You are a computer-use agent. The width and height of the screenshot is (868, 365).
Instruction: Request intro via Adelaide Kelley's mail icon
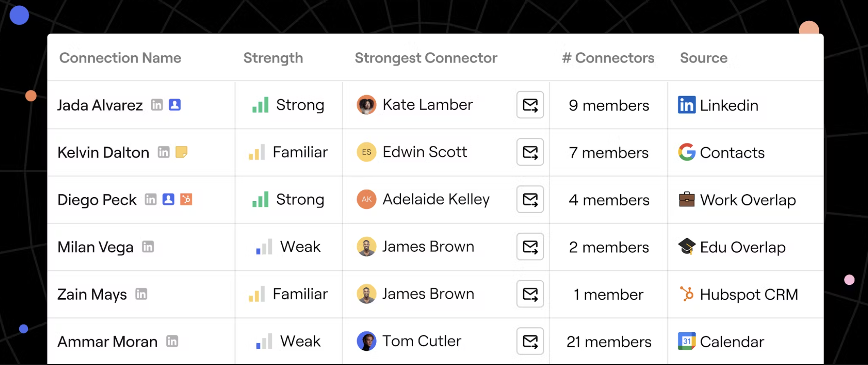point(530,200)
